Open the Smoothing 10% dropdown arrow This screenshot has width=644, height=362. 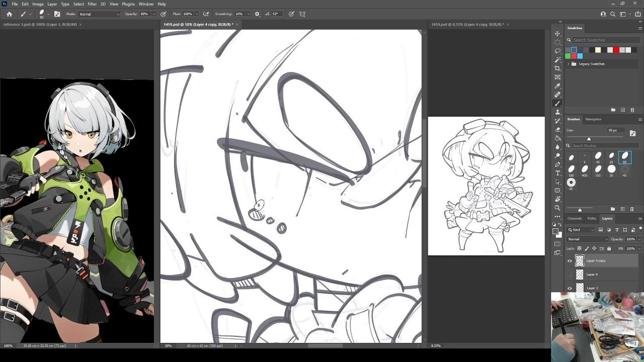(248, 14)
